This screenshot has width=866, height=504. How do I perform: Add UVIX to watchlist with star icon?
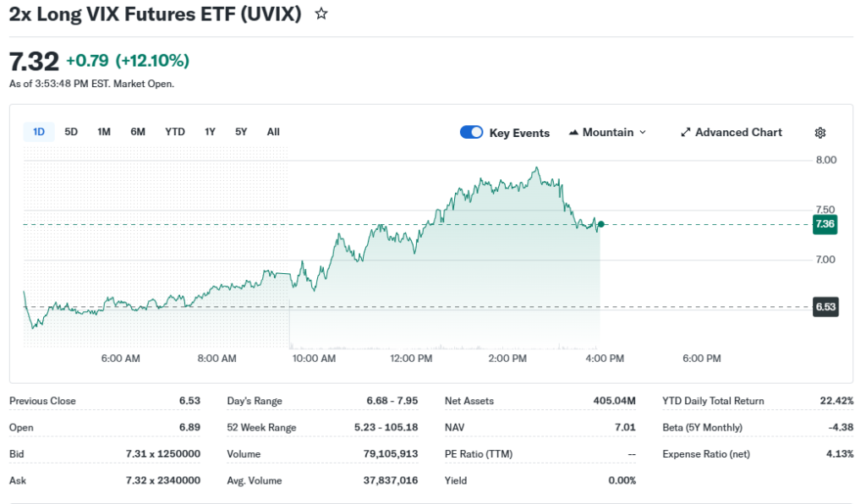tap(321, 14)
